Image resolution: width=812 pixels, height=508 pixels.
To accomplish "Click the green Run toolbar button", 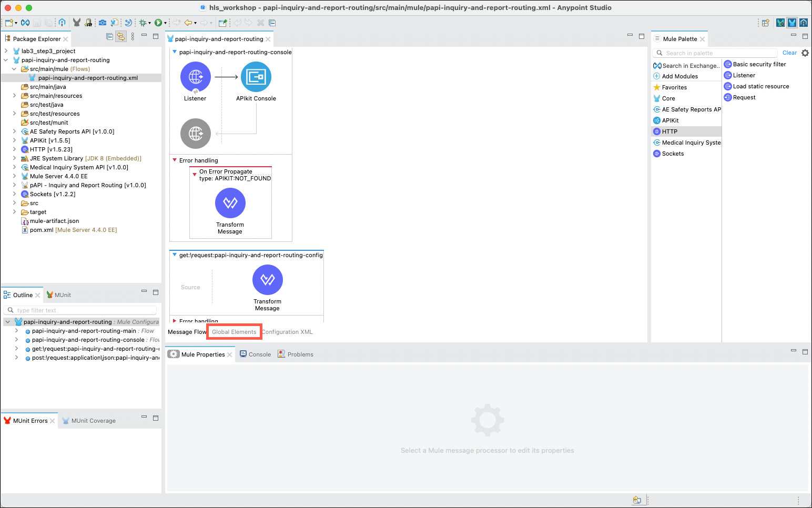I will point(158,23).
